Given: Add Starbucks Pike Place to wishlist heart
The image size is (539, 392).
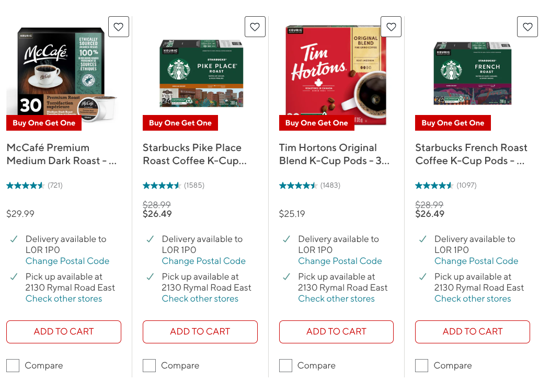Looking at the screenshot, I should (255, 27).
